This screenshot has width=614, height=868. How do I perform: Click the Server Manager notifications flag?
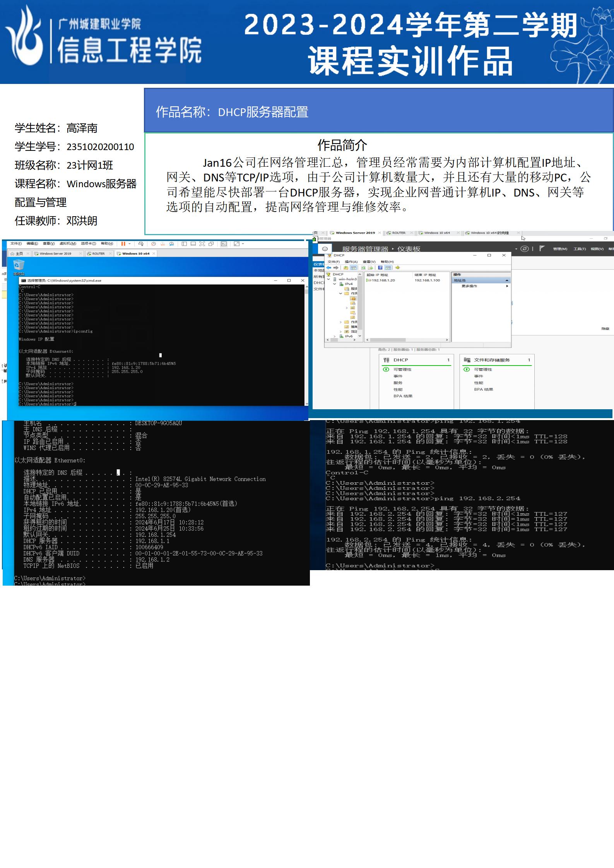pos(542,248)
